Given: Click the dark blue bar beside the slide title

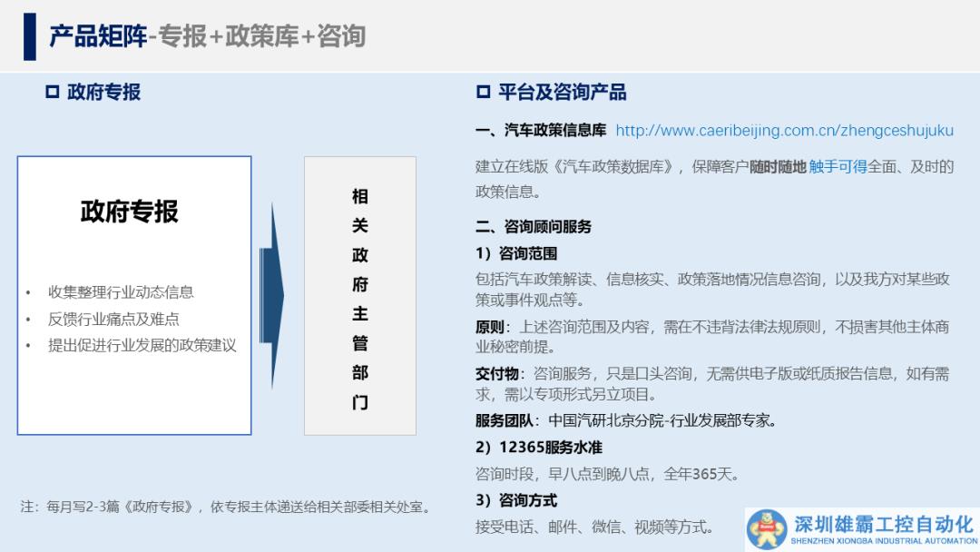Looking at the screenshot, I should 30,36.
